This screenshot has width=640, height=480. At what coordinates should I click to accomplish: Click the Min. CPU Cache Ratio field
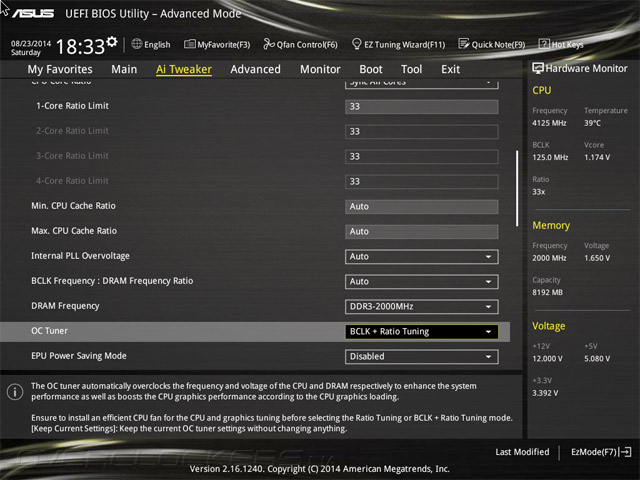pyautogui.click(x=422, y=207)
